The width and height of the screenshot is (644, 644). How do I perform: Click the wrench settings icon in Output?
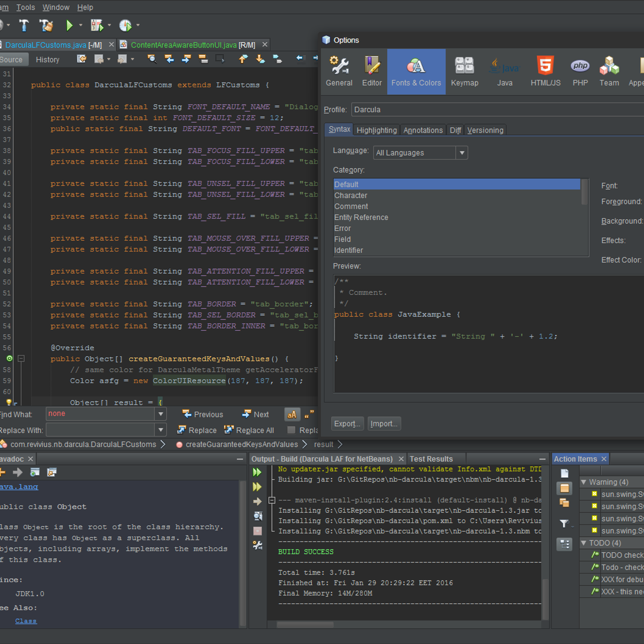[x=258, y=545]
